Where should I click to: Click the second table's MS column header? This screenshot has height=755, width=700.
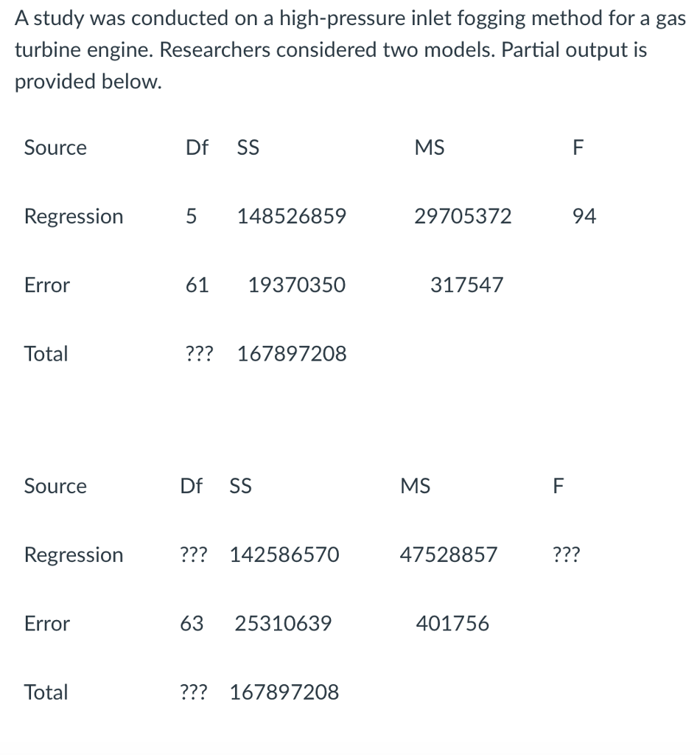click(415, 486)
